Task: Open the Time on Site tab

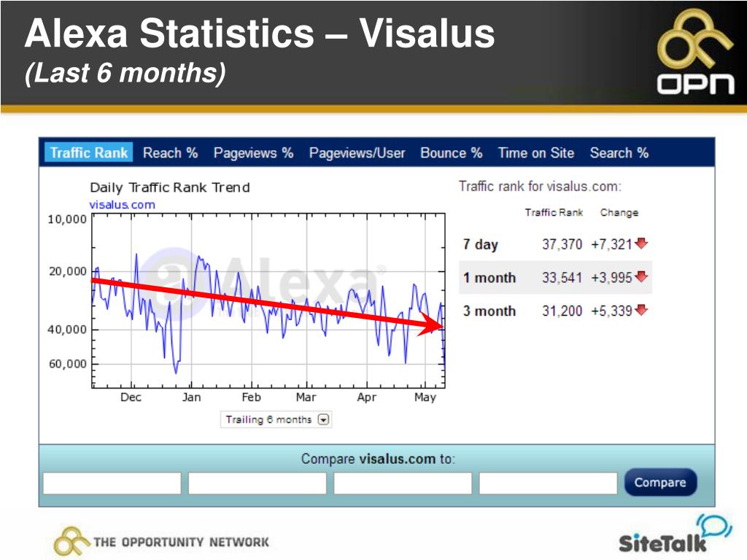Action: click(536, 153)
